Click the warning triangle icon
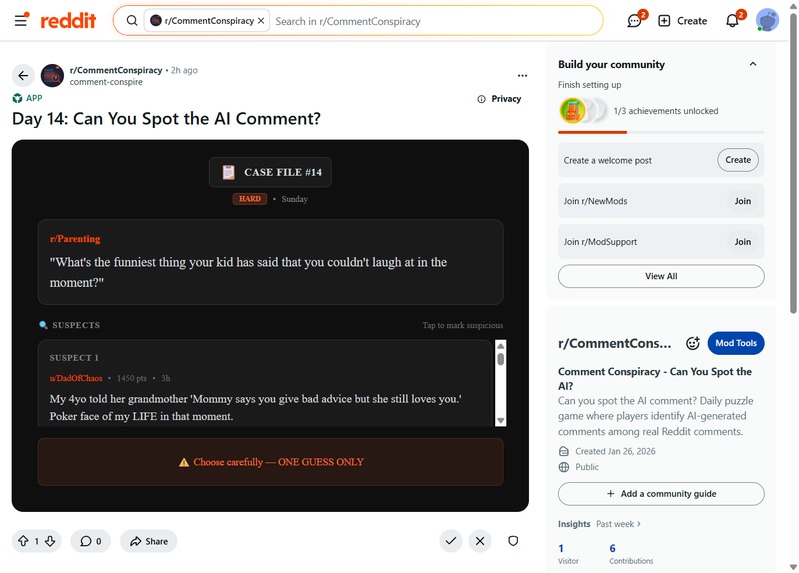The width and height of the screenshot is (799, 573). click(184, 462)
